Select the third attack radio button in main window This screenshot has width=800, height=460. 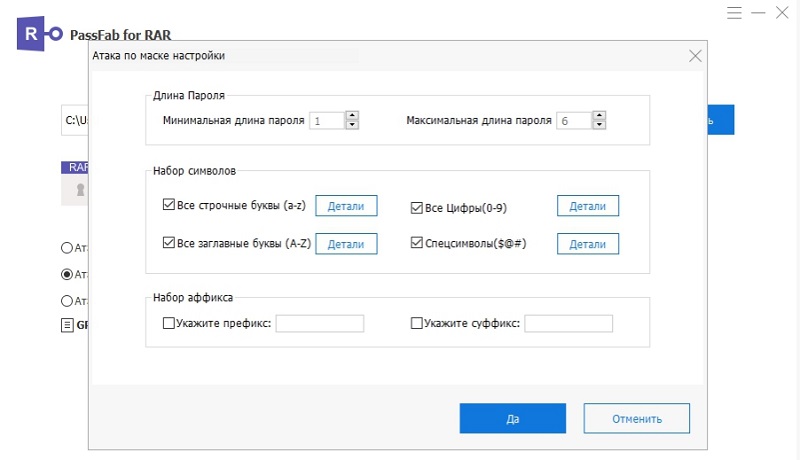67,301
